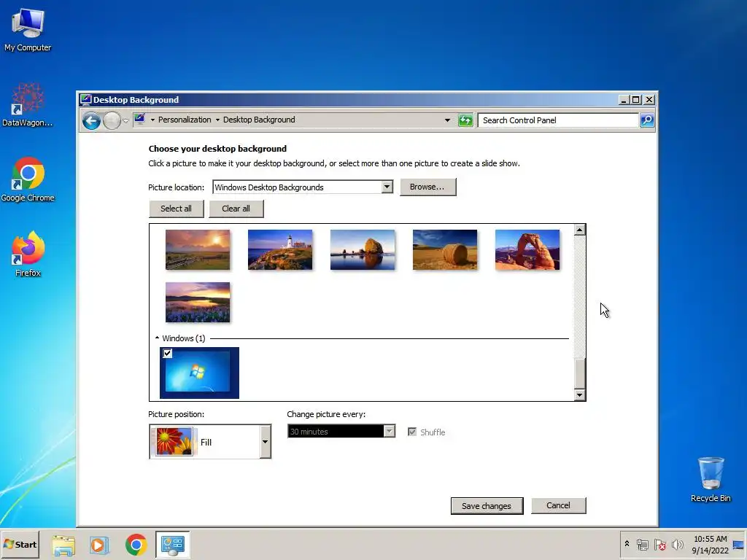Click the Forward arrow navigation button
Viewport: 747px width, 560px height.
pos(112,120)
